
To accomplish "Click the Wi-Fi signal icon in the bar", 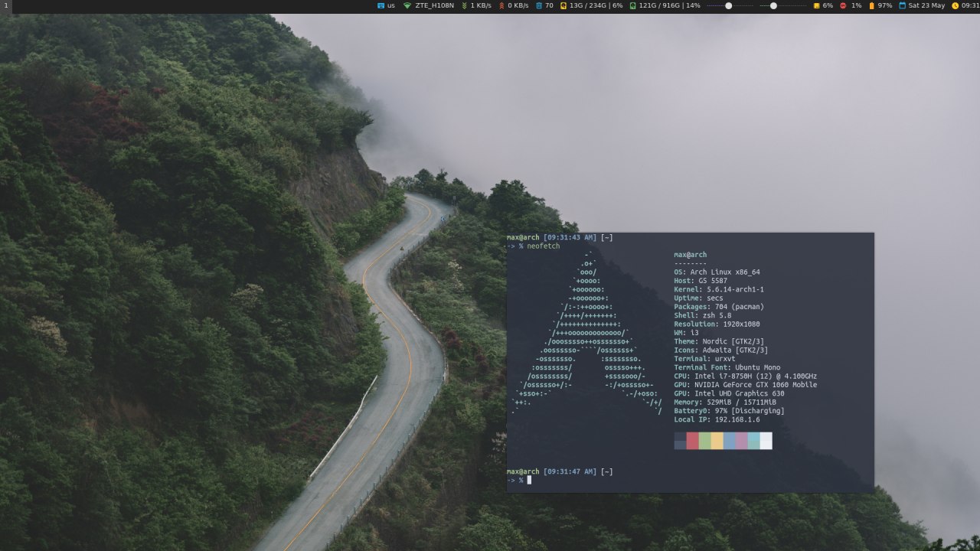I will (x=407, y=5).
